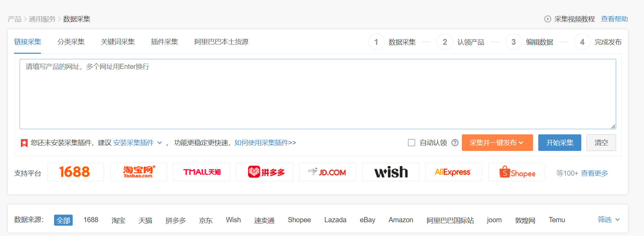644x236 pixels.
Task: Switch to the 分类采集 tab
Action: 71,42
